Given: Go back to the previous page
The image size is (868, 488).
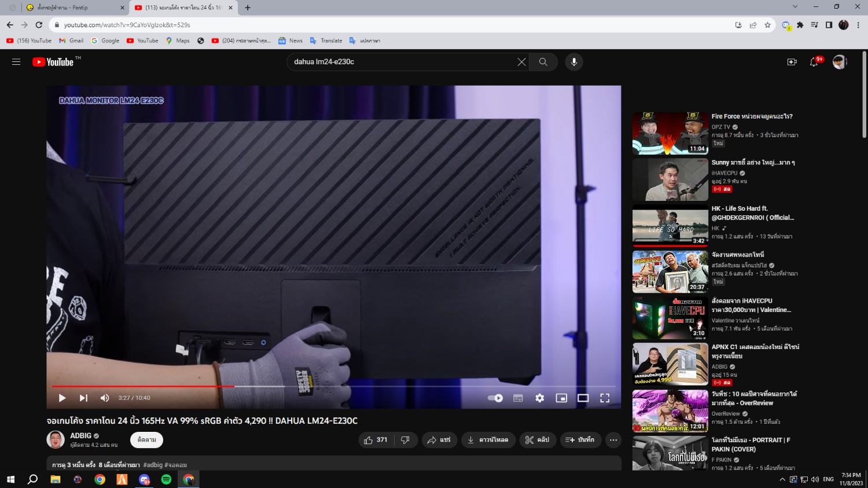Looking at the screenshot, I should 10,25.
